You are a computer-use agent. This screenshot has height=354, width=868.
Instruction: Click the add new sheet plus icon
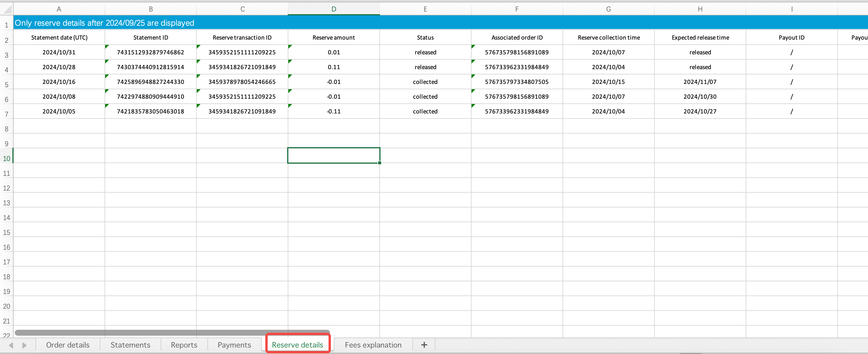pyautogui.click(x=424, y=345)
